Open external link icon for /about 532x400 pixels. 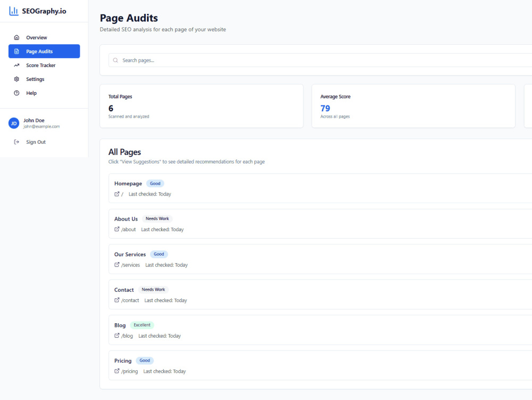point(117,229)
